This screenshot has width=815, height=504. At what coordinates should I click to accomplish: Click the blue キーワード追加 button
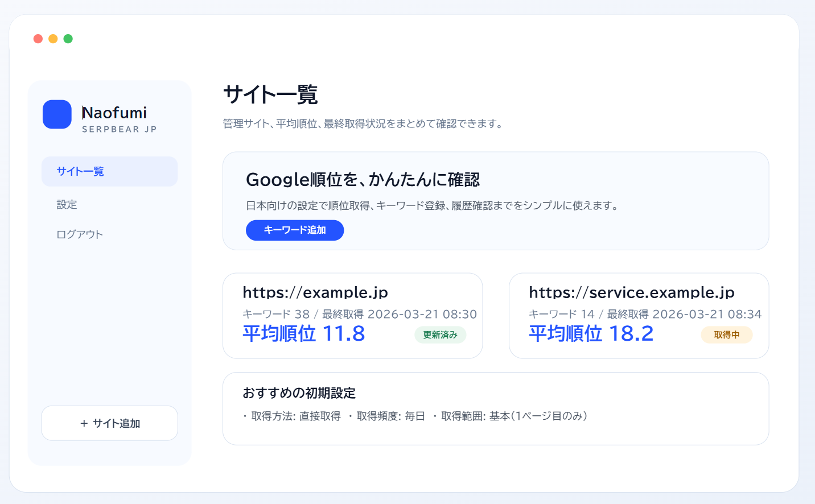tap(295, 230)
